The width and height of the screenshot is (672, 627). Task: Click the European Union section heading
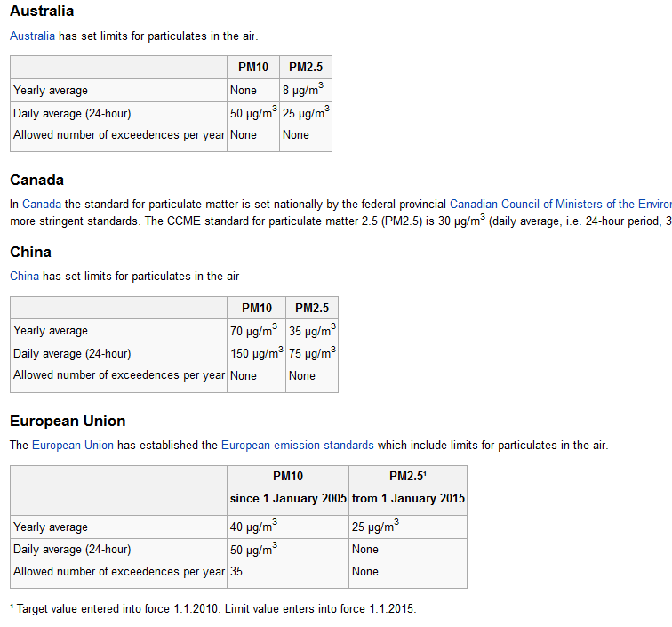tap(68, 421)
